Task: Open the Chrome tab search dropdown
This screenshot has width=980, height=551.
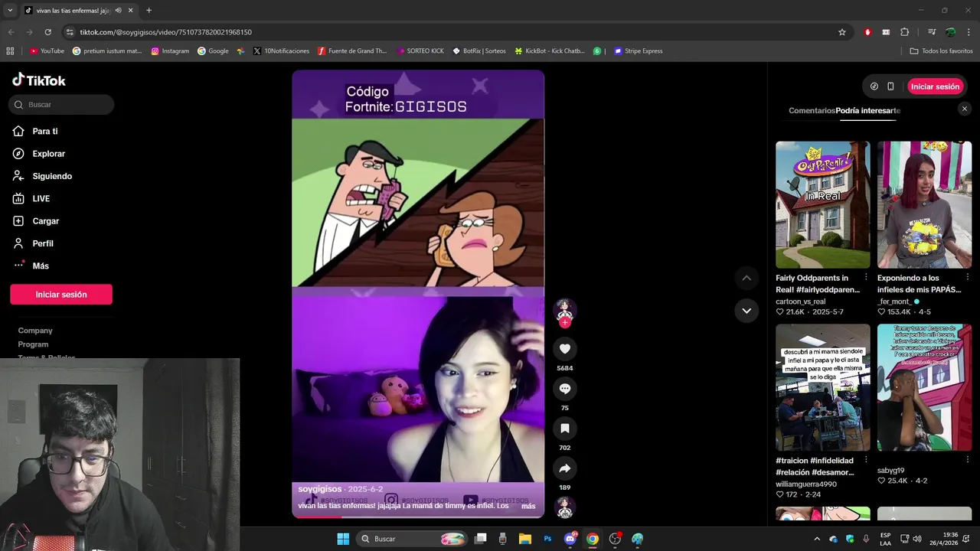Action: 10,11
